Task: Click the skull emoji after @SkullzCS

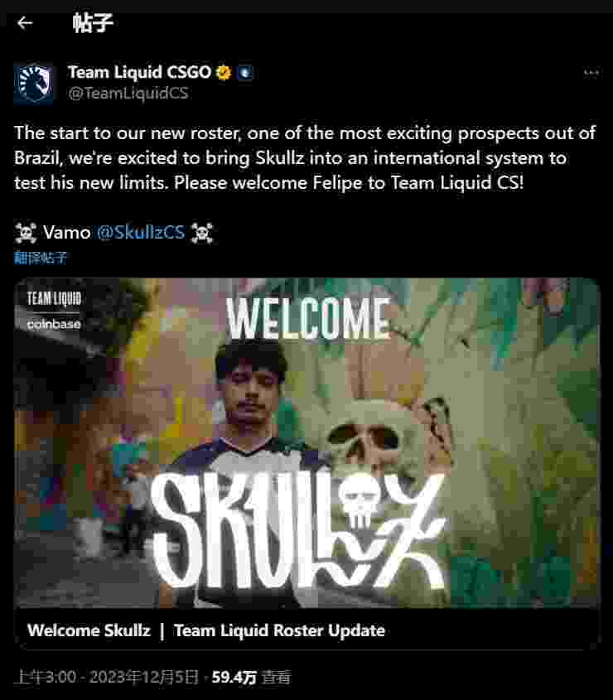Action: pos(202,233)
